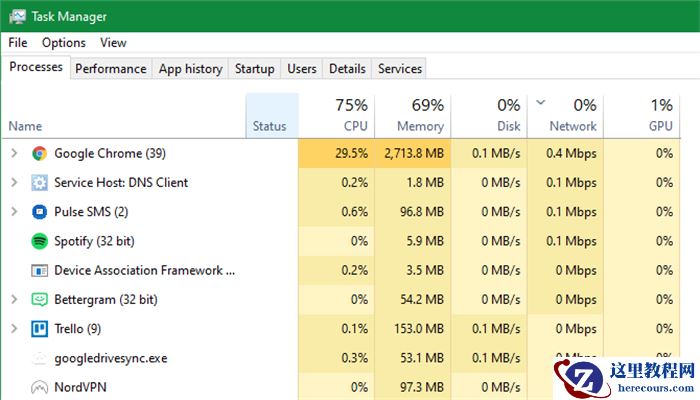This screenshot has width=700, height=400.
Task: Click Spotify's 5.9 MB memory value
Action: (425, 241)
